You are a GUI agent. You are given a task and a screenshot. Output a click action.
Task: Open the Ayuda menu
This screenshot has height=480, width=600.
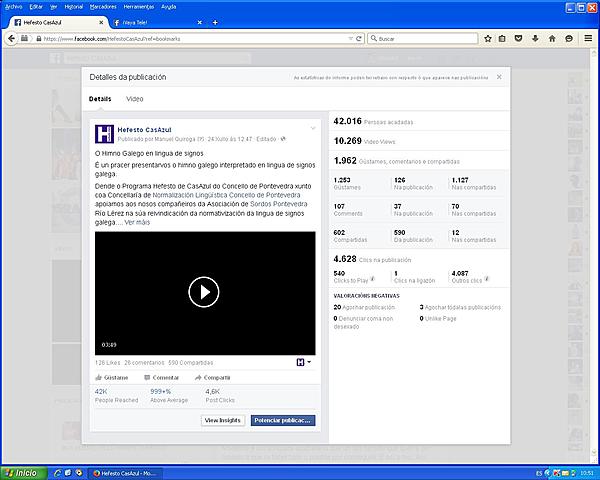168,7
